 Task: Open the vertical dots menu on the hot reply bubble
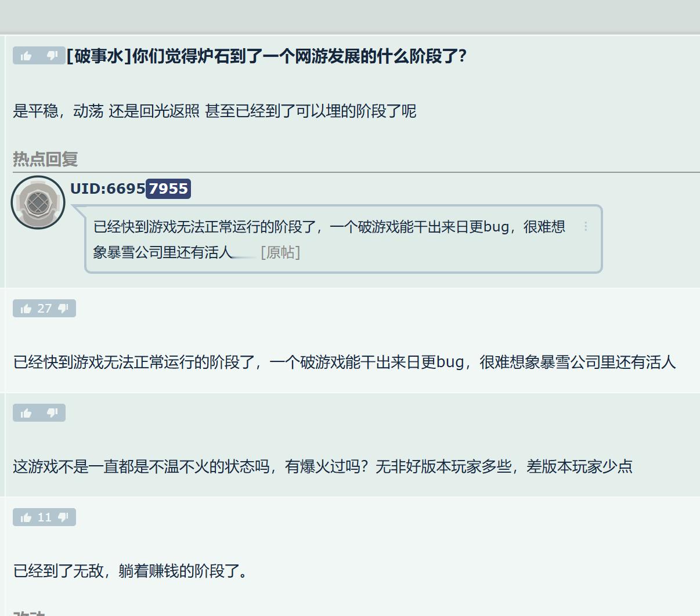(586, 226)
